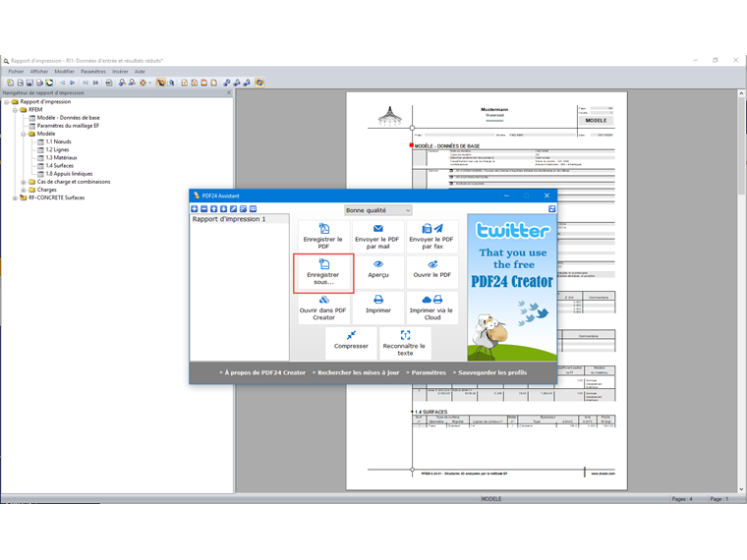Collapse the RFEM tree folder
Screen dimensions: 747x560
pos(16,110)
